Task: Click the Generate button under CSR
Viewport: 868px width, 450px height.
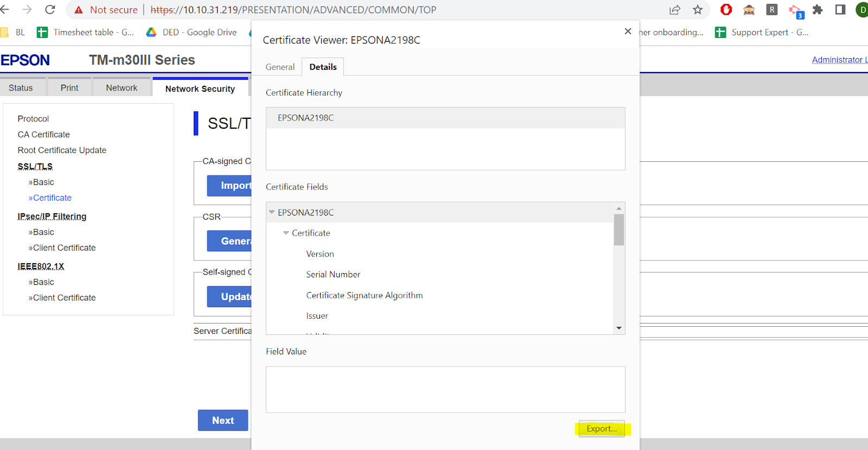Action: [229, 241]
